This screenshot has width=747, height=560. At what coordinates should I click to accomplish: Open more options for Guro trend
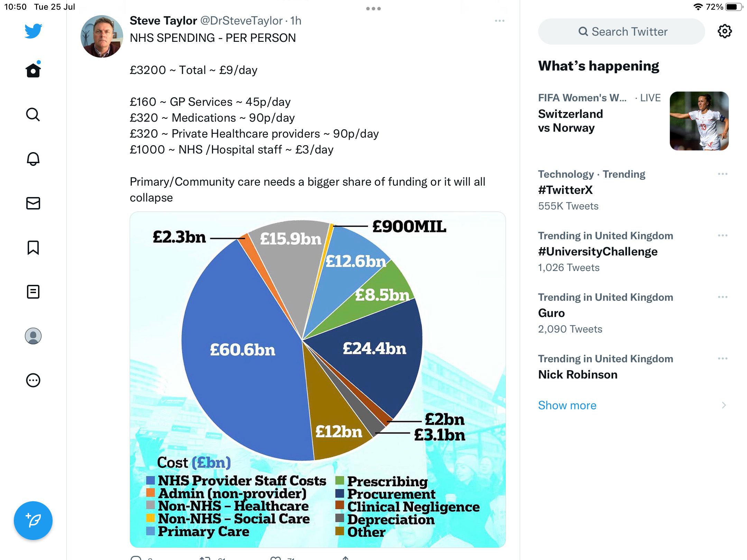(722, 297)
